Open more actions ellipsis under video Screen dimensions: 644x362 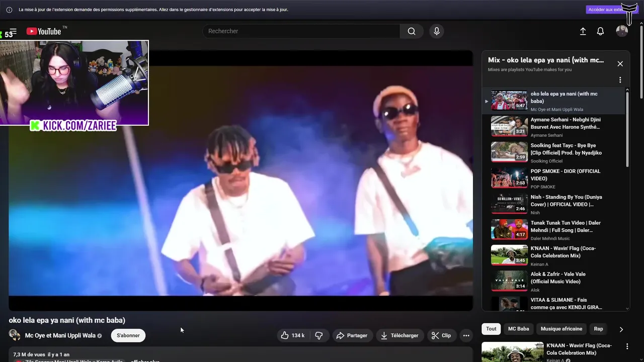click(x=466, y=335)
